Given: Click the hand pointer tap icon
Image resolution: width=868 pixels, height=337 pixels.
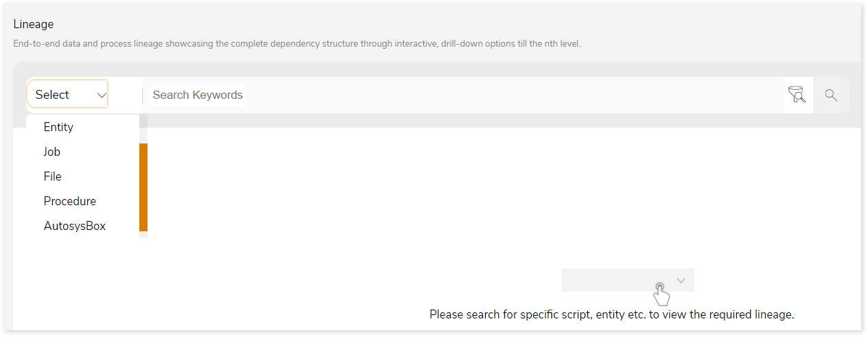Looking at the screenshot, I should tap(661, 294).
